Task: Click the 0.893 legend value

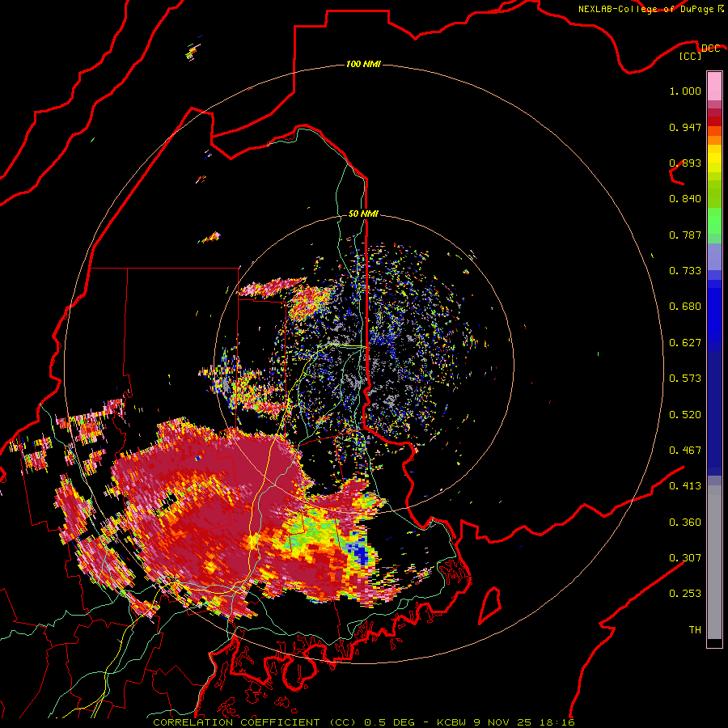Action: [685, 163]
